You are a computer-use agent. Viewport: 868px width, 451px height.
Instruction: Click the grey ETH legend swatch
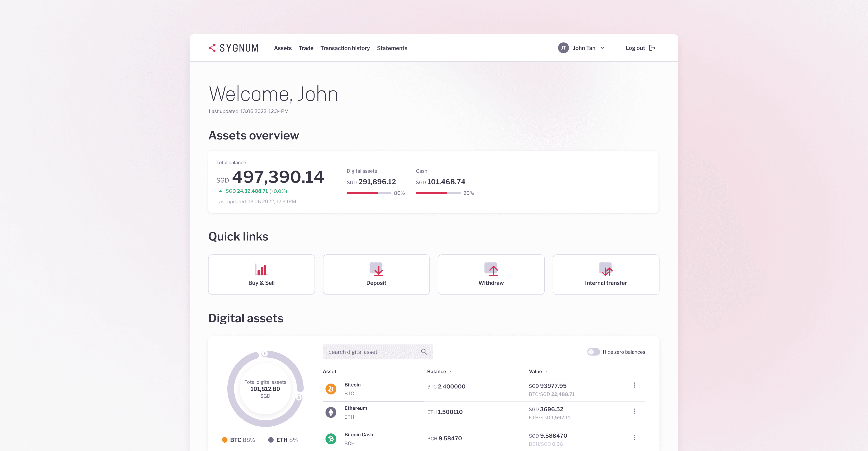point(271,440)
